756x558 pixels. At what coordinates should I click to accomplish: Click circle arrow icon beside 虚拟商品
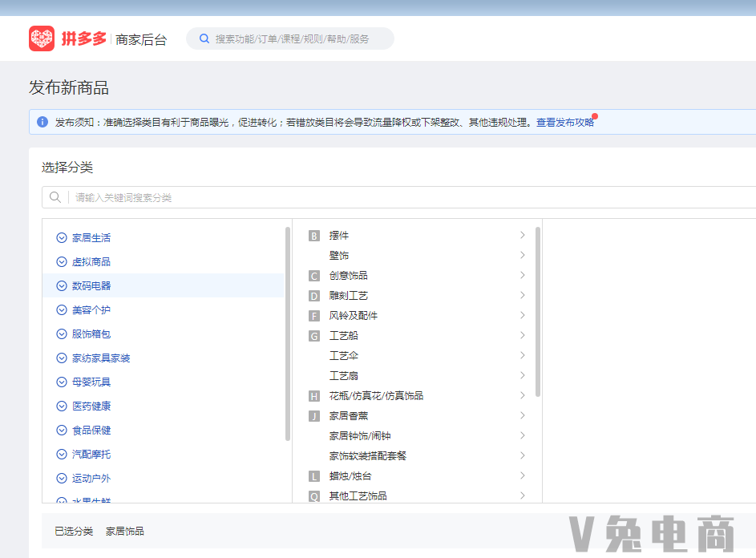click(62, 262)
